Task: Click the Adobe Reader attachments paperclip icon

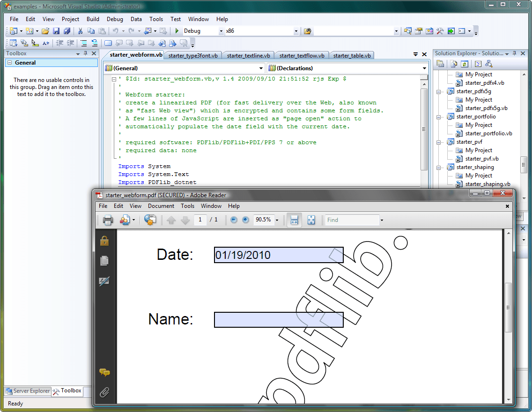Action: (x=104, y=393)
